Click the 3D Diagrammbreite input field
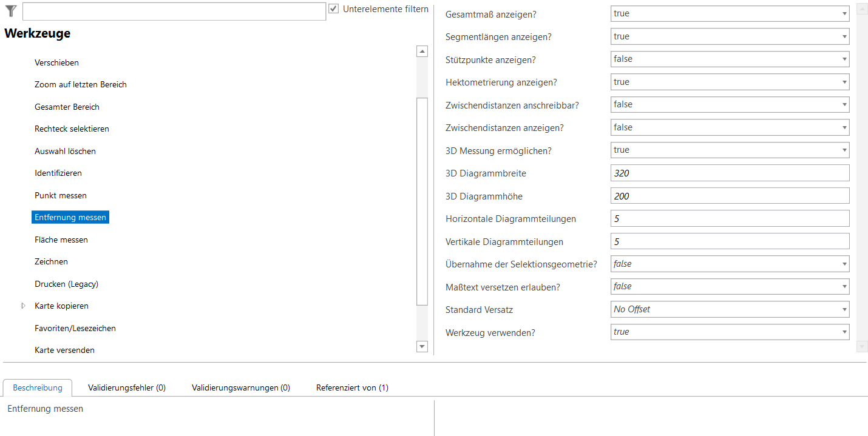 [x=729, y=173]
